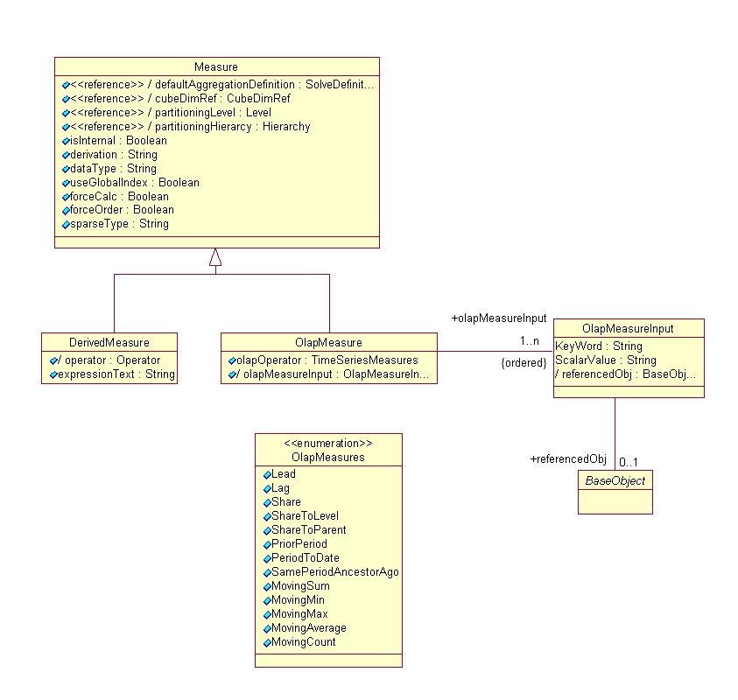Select the MovingAverage literal
The height and width of the screenshot is (700, 738).
(309, 628)
